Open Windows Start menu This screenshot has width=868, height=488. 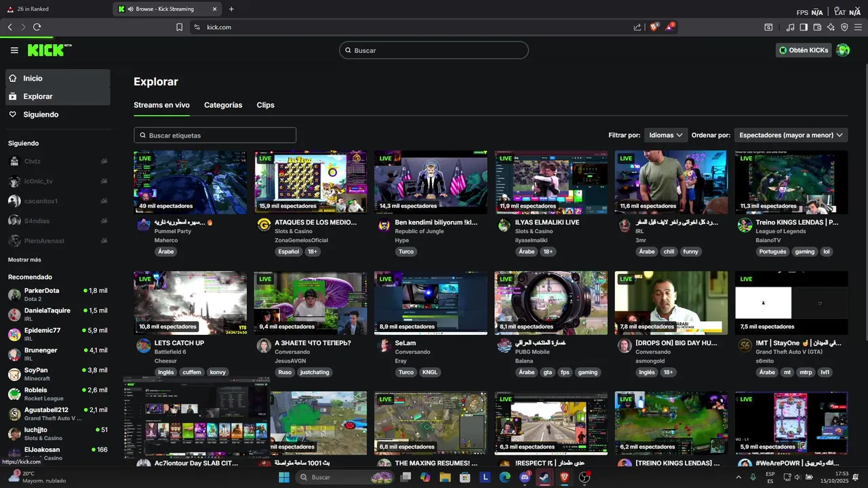[x=284, y=477]
